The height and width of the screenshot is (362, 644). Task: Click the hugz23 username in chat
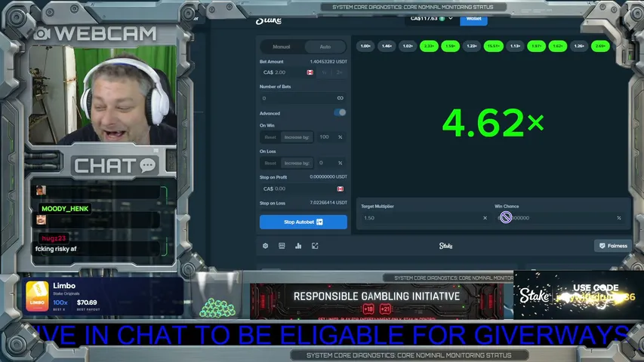(54, 238)
